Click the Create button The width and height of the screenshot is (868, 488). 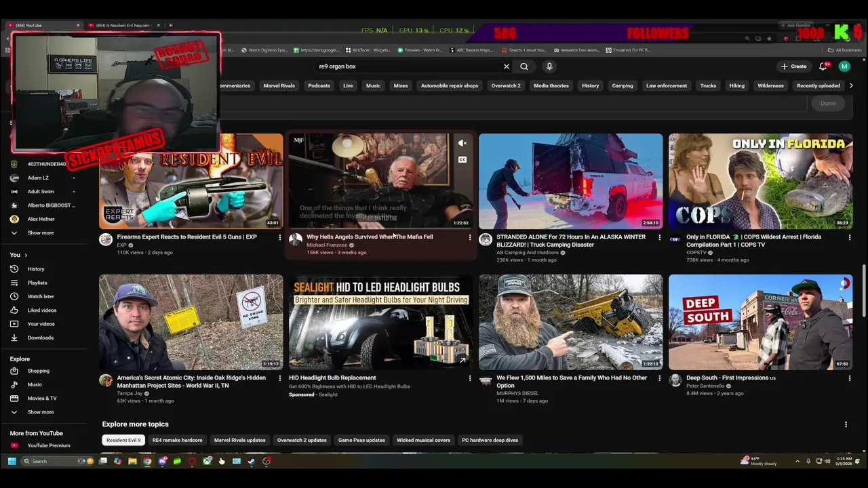[793, 66]
